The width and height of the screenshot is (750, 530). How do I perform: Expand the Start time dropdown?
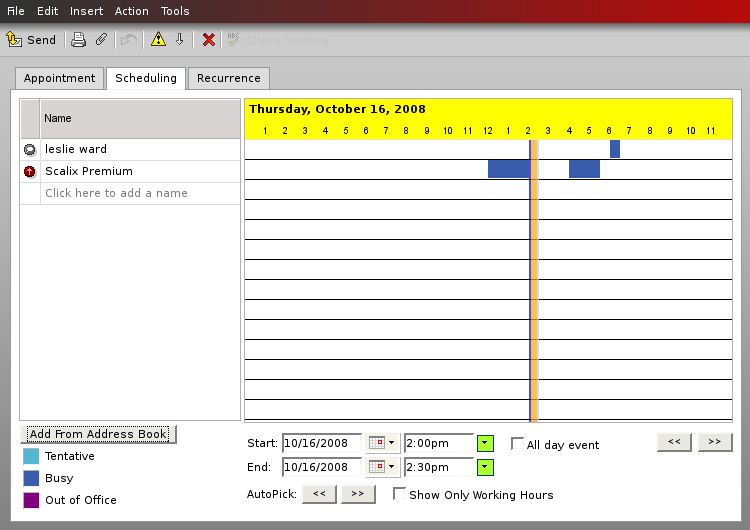[485, 443]
